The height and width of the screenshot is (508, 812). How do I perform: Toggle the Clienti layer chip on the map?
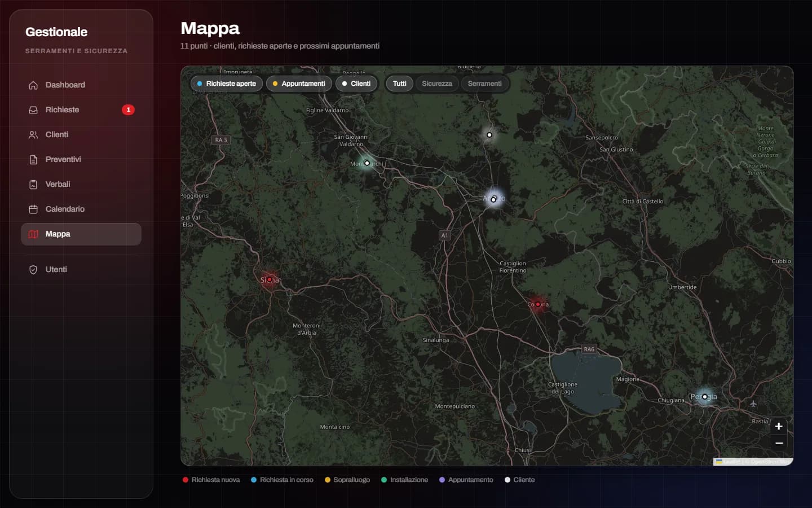point(356,84)
